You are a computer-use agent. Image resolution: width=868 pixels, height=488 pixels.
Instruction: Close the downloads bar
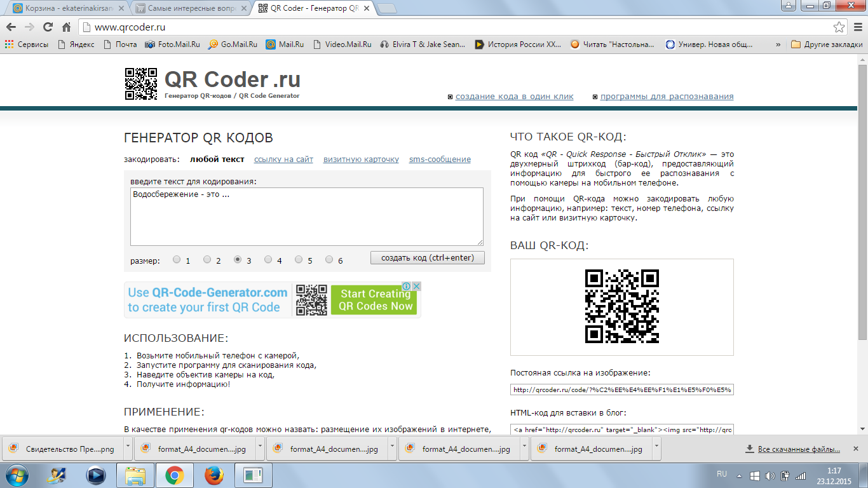857,449
